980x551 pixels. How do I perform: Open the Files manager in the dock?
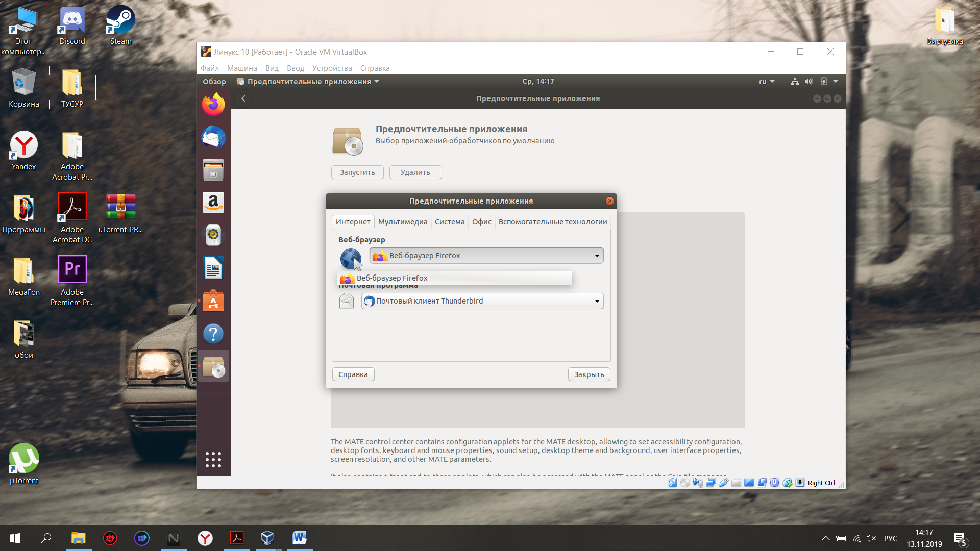213,170
